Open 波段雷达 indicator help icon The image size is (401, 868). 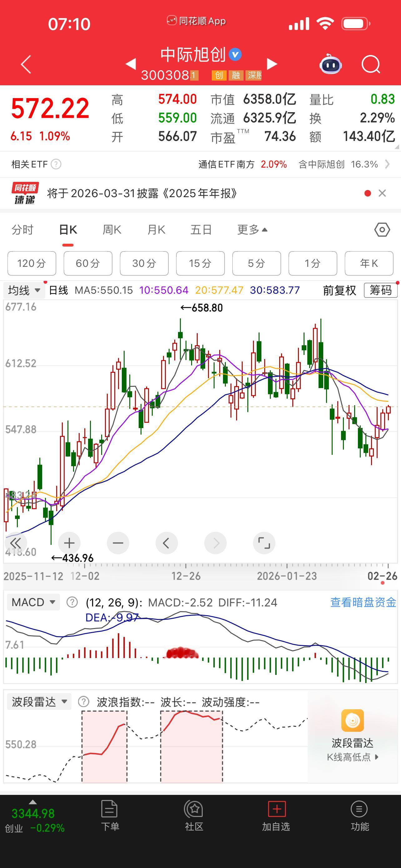point(83,702)
